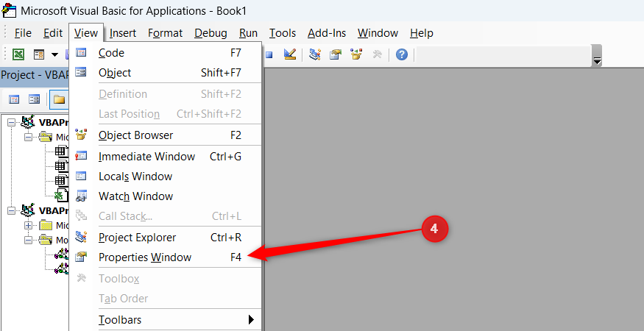Select the last module icon in the tree
This screenshot has width=644, height=331.
62,268
